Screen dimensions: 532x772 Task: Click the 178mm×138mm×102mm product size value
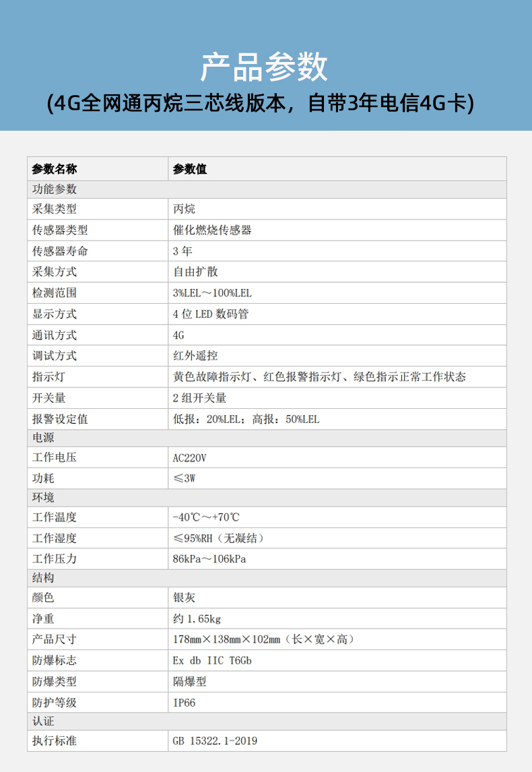click(x=263, y=639)
